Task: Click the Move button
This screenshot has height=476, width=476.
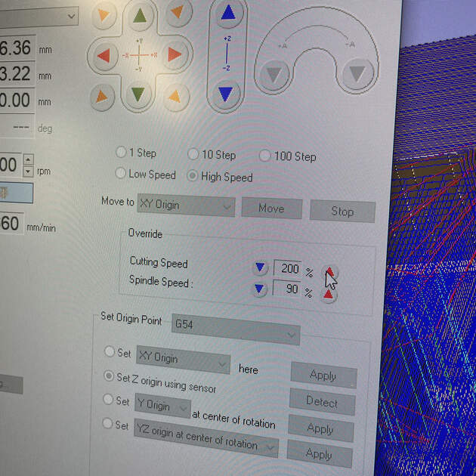Action: 272,209
